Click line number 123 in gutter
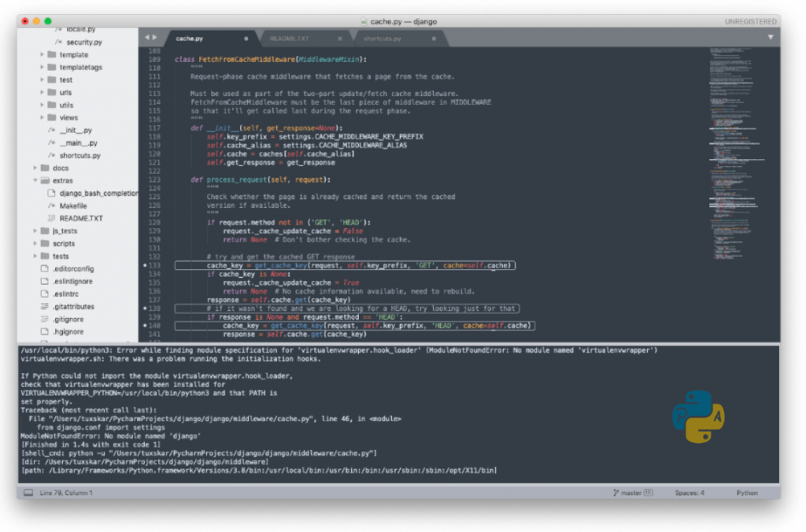 tap(154, 180)
